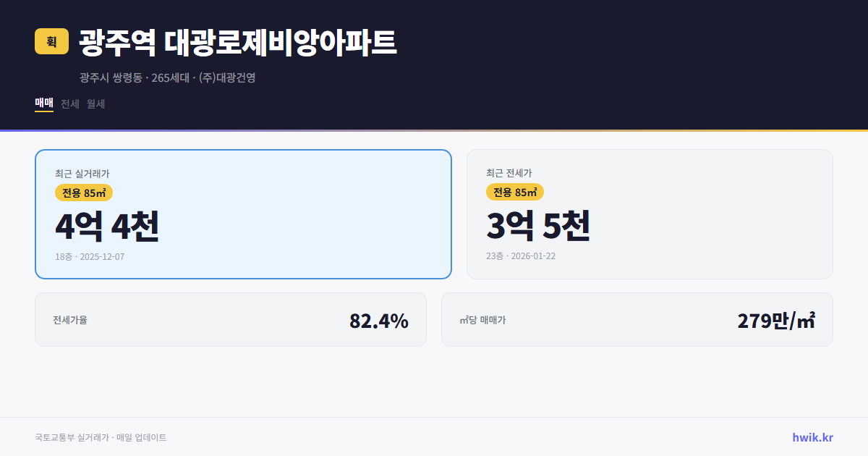Open the 279만/㎡ price breakdown
This screenshot has height=456, width=868.
(778, 318)
